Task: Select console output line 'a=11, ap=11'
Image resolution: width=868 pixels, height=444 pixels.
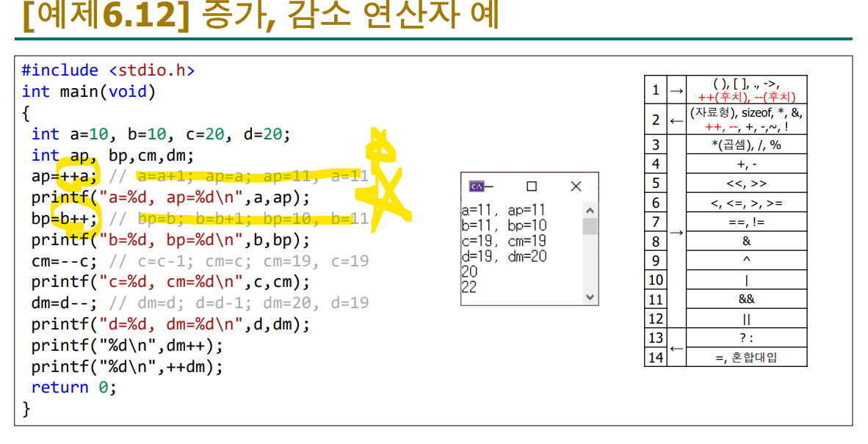Action: tap(503, 210)
